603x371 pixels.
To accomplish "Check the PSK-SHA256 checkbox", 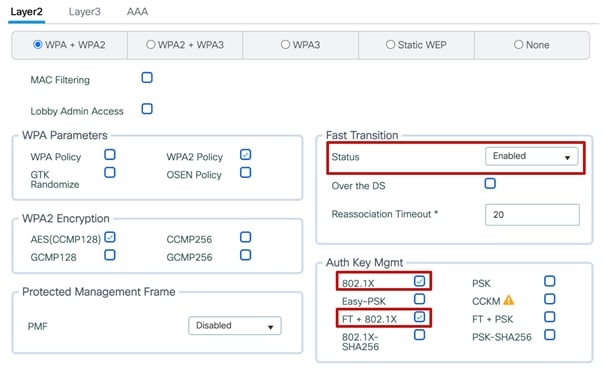I will 550,335.
